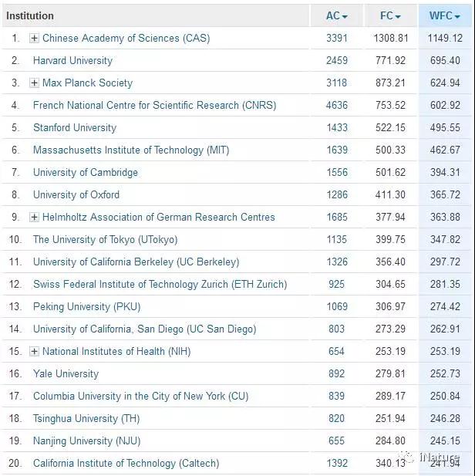Expand the Chinese Academy of Sciences row
The width and height of the screenshot is (475, 476).
click(x=34, y=38)
